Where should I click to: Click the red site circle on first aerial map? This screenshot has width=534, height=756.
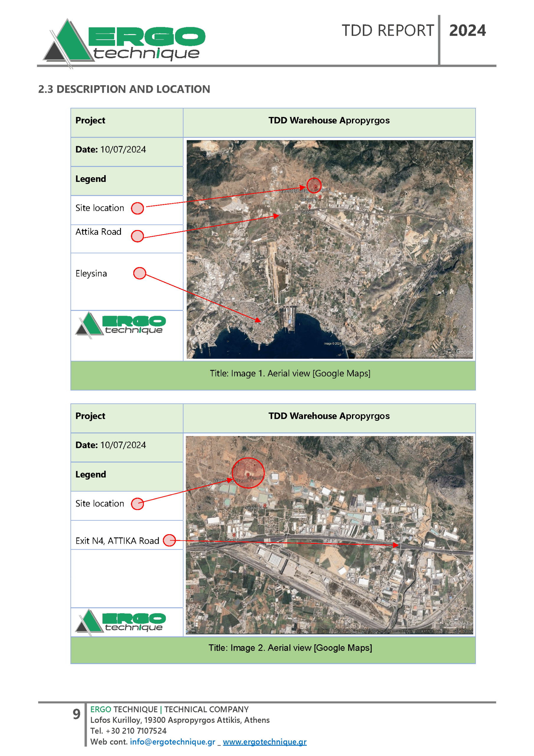click(x=314, y=185)
